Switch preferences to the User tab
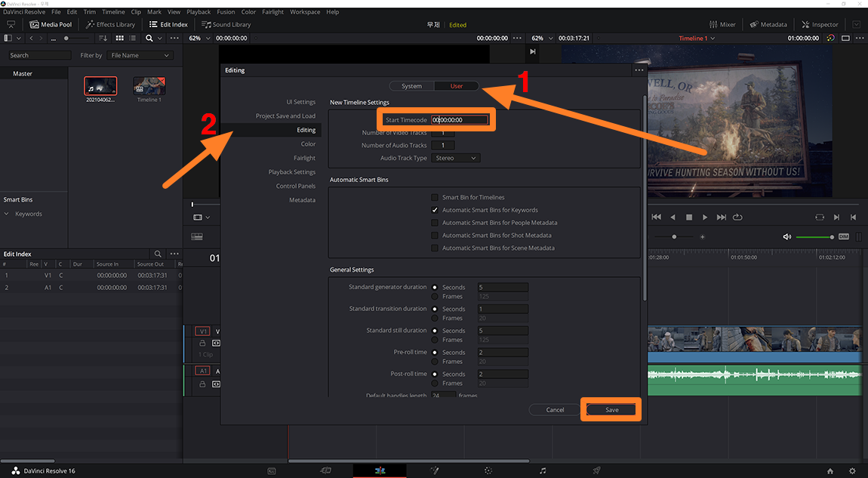This screenshot has height=478, width=868. pos(457,86)
